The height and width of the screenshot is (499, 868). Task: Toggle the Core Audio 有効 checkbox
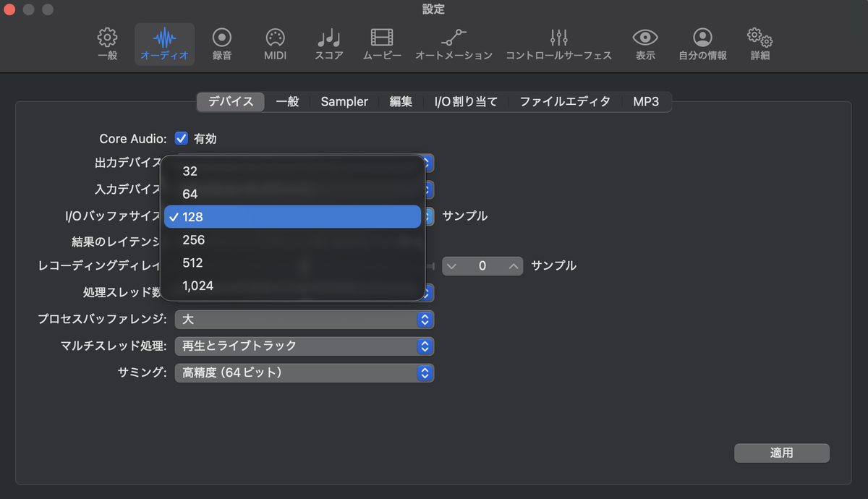tap(182, 138)
